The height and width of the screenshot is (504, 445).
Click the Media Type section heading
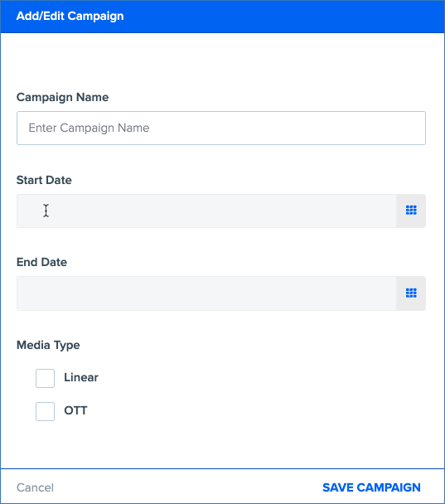pyautogui.click(x=48, y=345)
